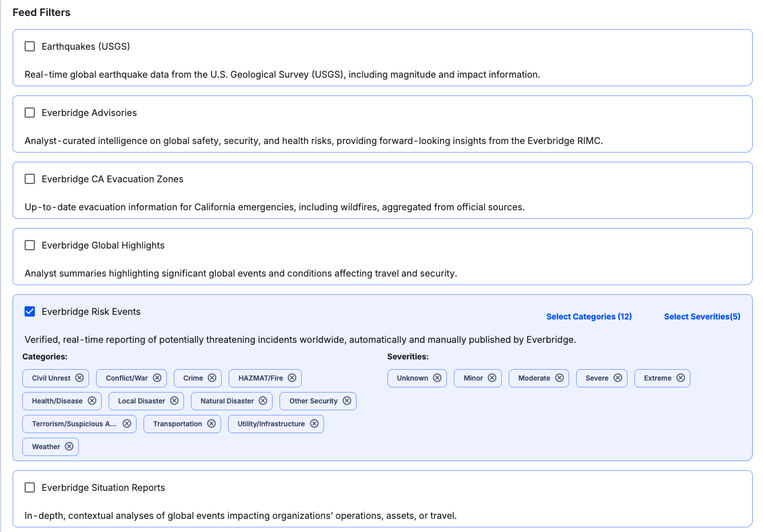Tick Everbridge Situation Reports checkbox

point(30,487)
